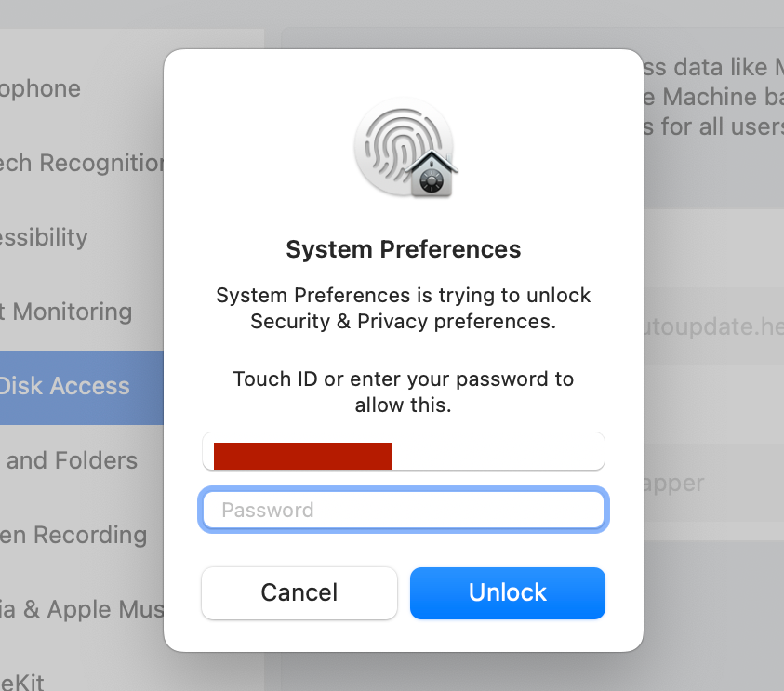Click the Security & Privacy unlock message
This screenshot has width=784, height=691.
coord(403,309)
